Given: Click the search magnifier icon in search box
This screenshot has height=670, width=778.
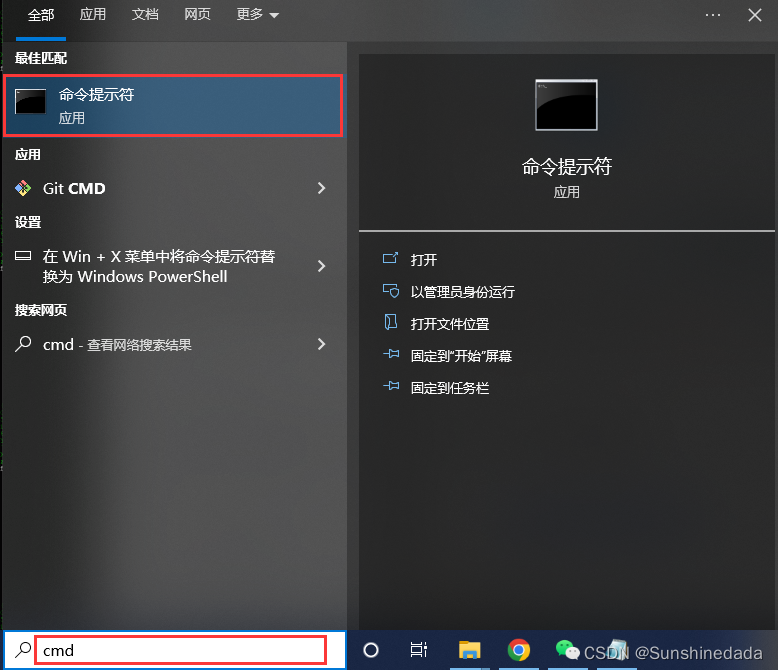Looking at the screenshot, I should [23, 650].
